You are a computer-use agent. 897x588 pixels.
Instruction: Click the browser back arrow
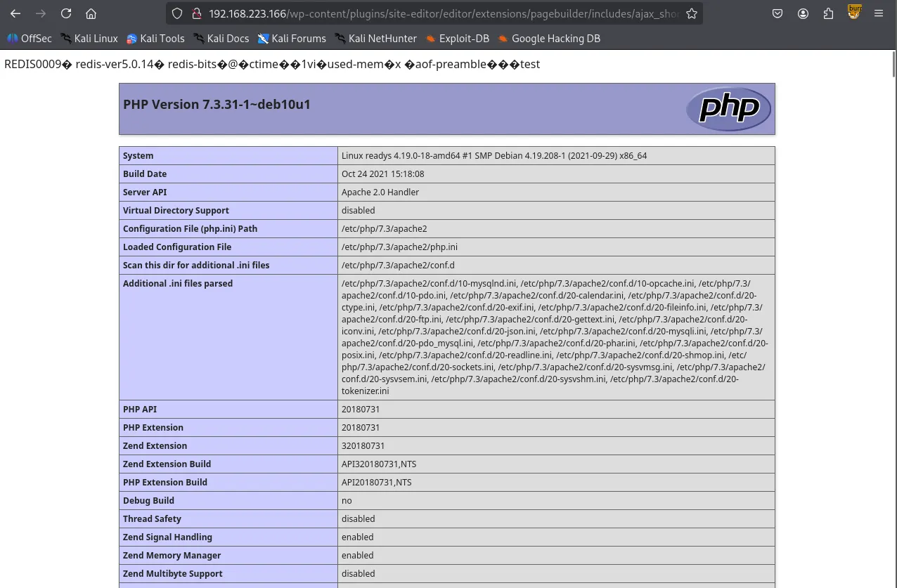[x=15, y=13]
